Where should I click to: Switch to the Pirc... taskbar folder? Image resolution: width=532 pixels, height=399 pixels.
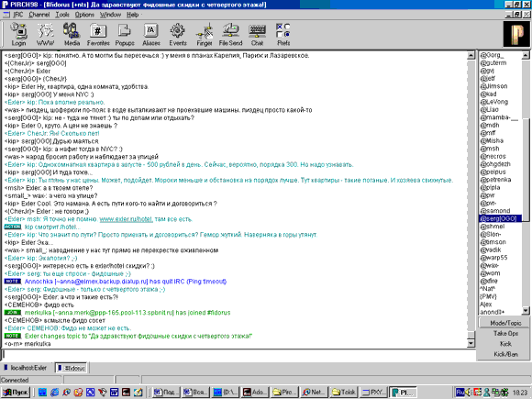coord(284,393)
